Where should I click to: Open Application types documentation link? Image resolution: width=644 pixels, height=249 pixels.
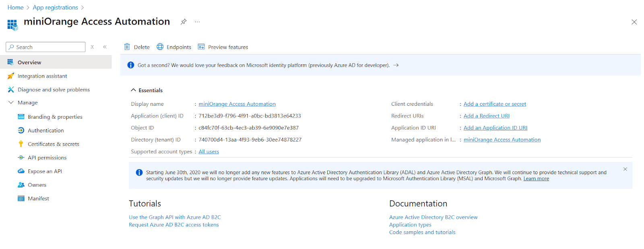(x=410, y=225)
